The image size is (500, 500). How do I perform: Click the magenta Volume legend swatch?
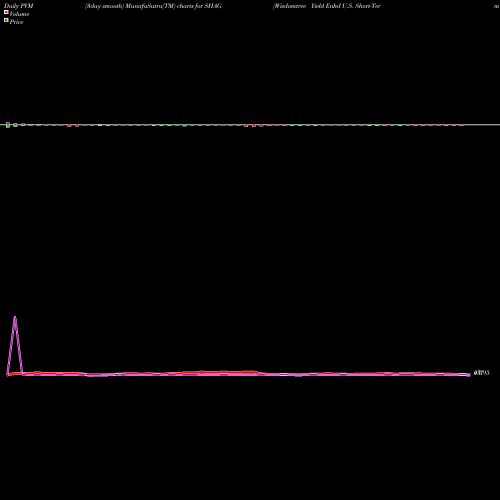[x=6, y=12]
